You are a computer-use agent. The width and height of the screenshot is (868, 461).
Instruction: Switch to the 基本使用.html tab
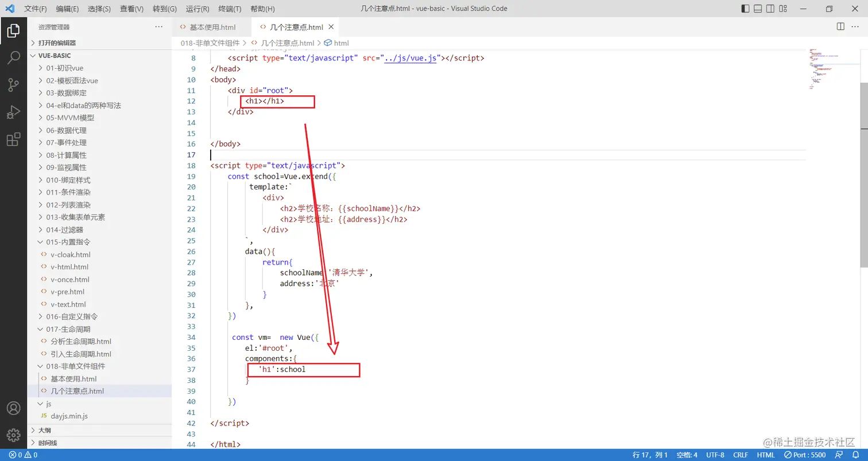pyautogui.click(x=212, y=27)
